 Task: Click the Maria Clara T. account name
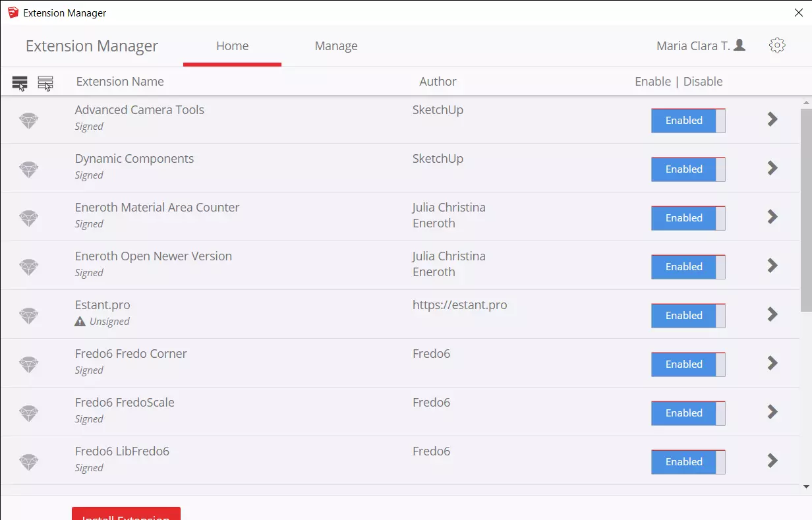[693, 45]
